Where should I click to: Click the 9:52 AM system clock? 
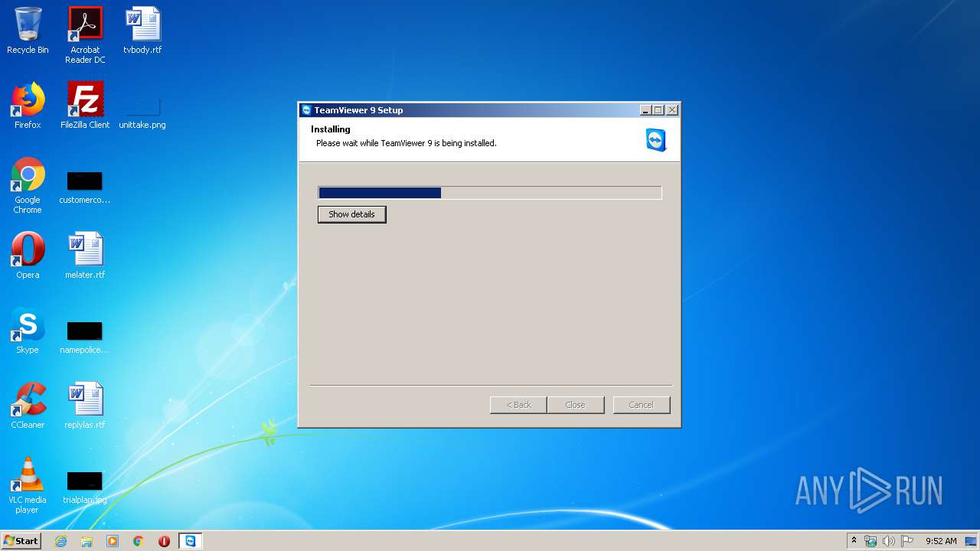pos(941,541)
